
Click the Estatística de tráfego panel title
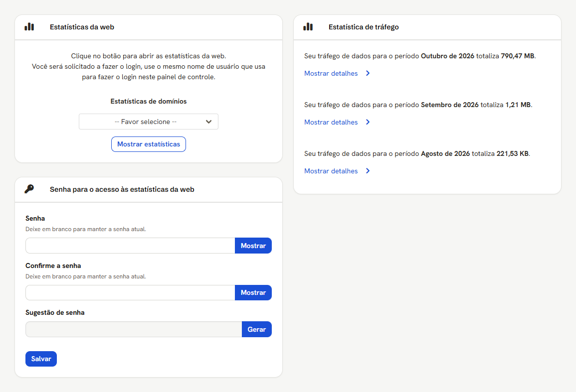coord(364,27)
